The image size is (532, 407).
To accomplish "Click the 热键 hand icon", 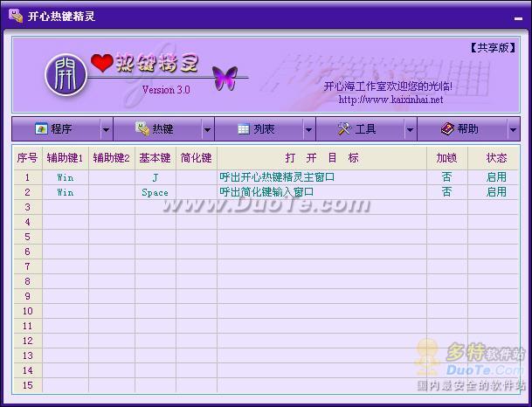I will [142, 128].
